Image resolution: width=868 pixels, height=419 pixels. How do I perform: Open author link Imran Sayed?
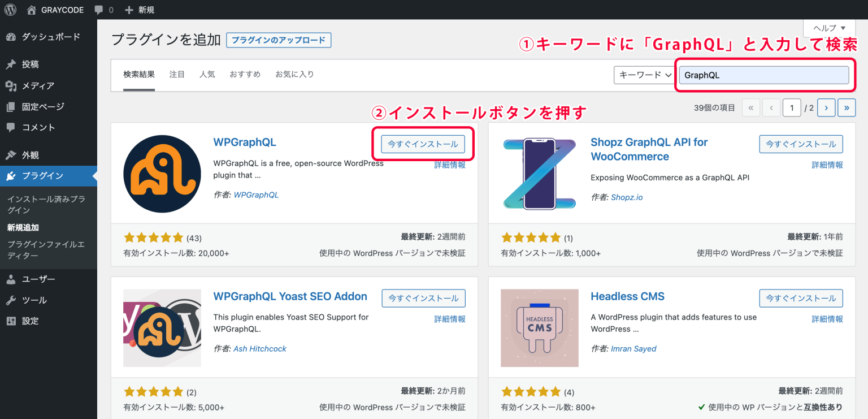[x=633, y=349]
